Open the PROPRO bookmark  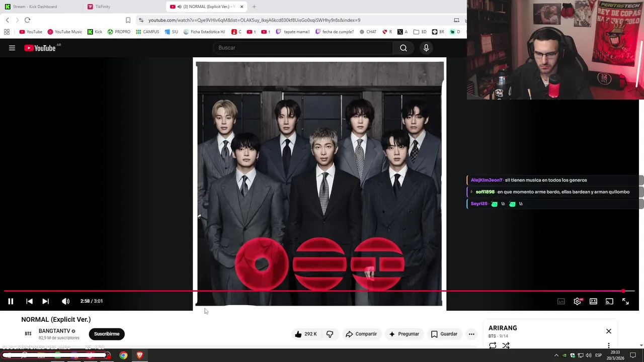(119, 32)
